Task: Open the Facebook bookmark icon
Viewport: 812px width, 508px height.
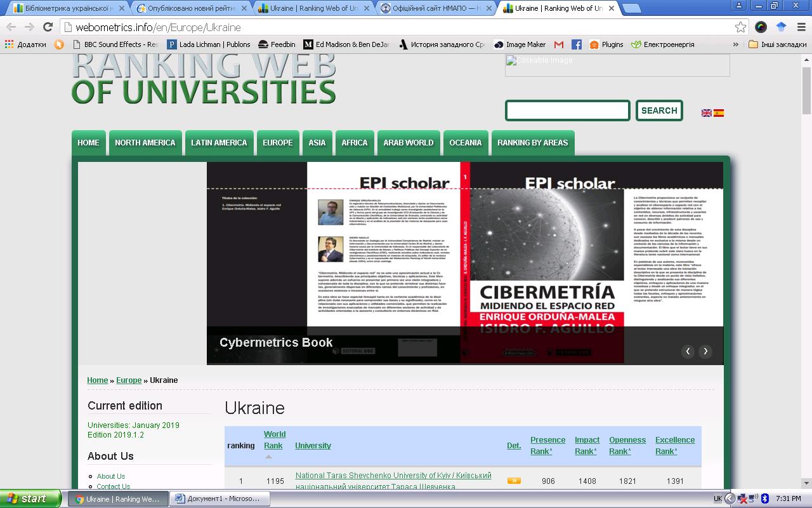Action: click(576, 44)
